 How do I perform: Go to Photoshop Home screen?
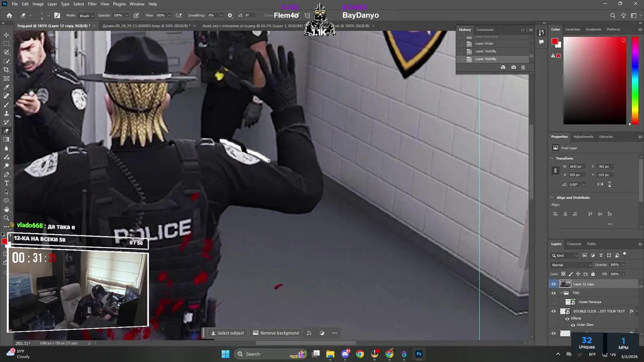pyautogui.click(x=9, y=16)
